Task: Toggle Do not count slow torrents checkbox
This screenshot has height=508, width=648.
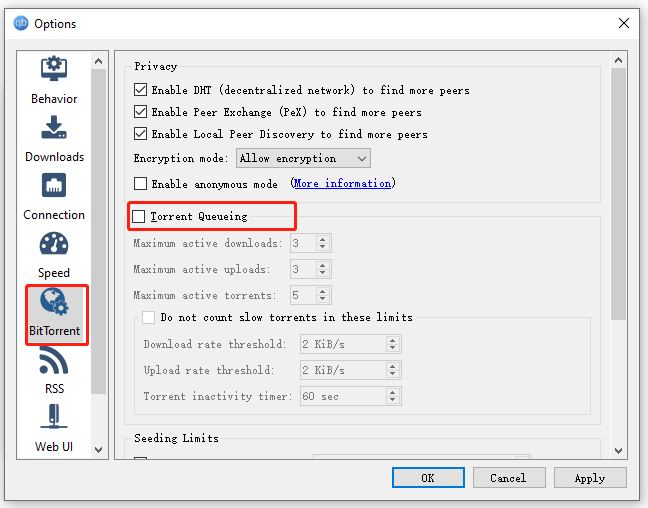Action: coord(148,317)
